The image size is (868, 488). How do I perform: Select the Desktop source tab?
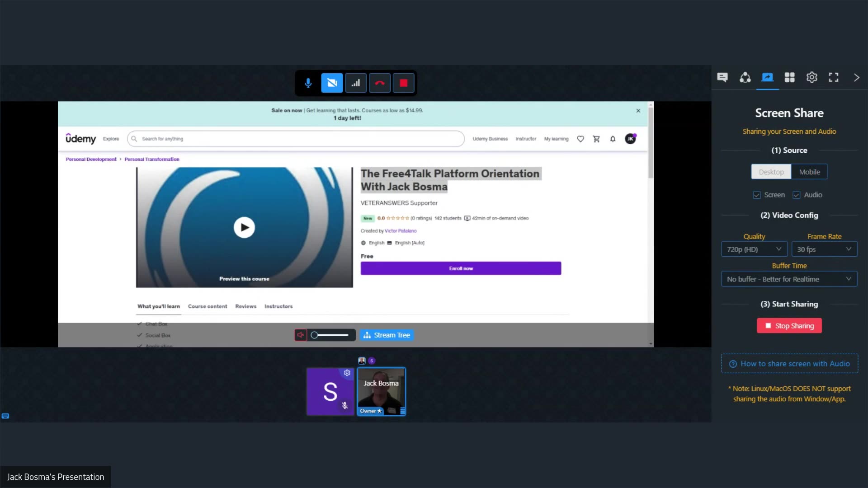coord(771,172)
